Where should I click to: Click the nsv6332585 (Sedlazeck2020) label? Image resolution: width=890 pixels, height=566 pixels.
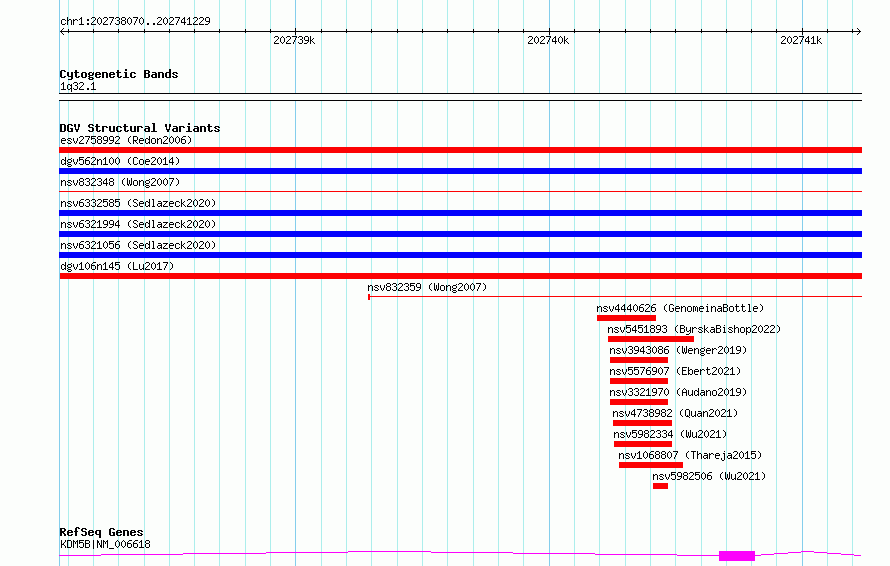(x=138, y=203)
